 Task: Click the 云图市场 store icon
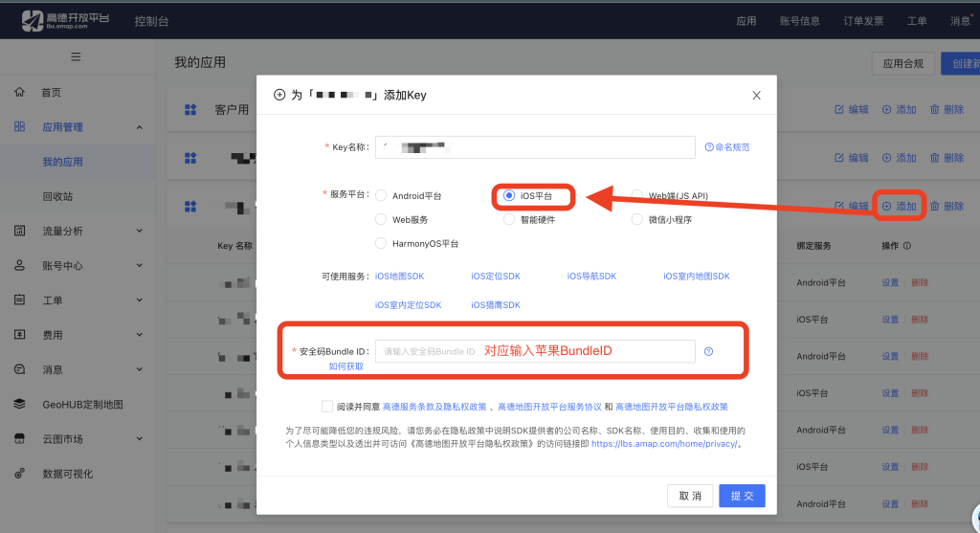click(19, 438)
